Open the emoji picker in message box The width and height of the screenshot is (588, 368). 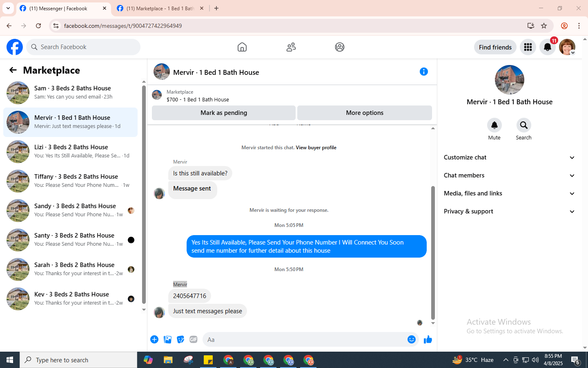coord(412,339)
